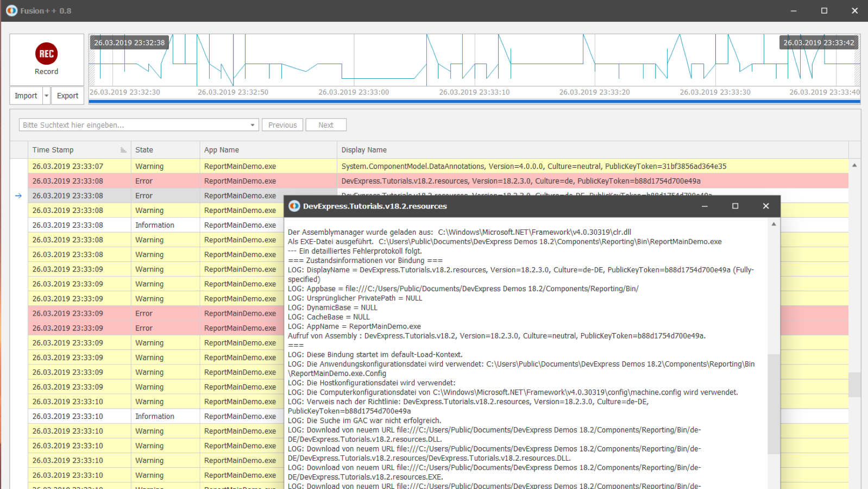Maximize the DevExpress.Tutorials detail window
This screenshot has width=868, height=489.
click(735, 206)
